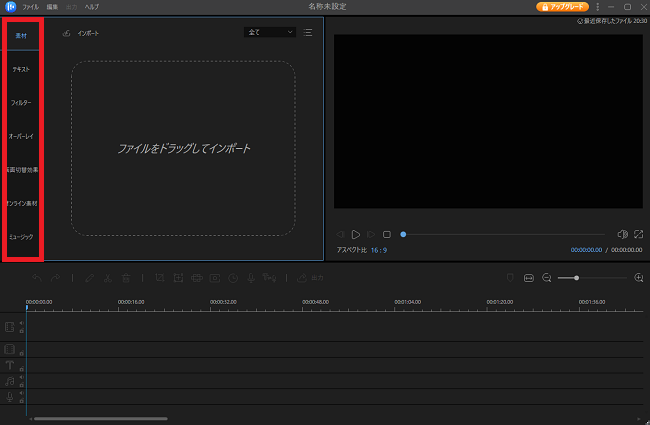
Task: Open the ヘルプ menu
Action: coord(92,7)
